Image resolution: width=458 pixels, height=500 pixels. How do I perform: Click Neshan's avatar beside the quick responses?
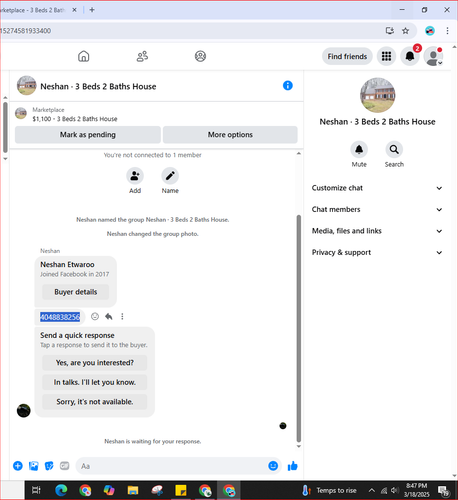click(x=24, y=411)
